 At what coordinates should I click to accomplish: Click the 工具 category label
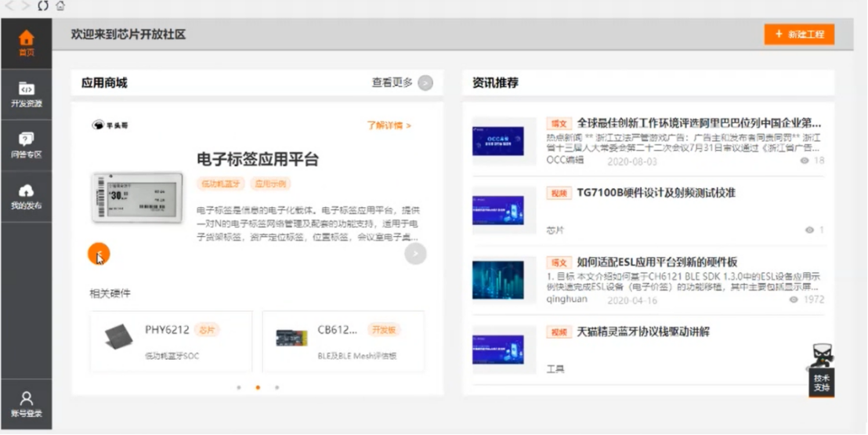point(555,369)
